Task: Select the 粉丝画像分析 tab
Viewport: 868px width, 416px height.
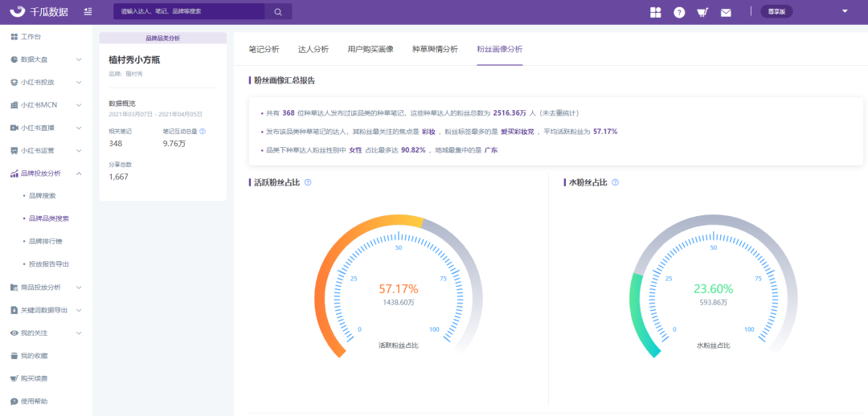Action: point(500,49)
